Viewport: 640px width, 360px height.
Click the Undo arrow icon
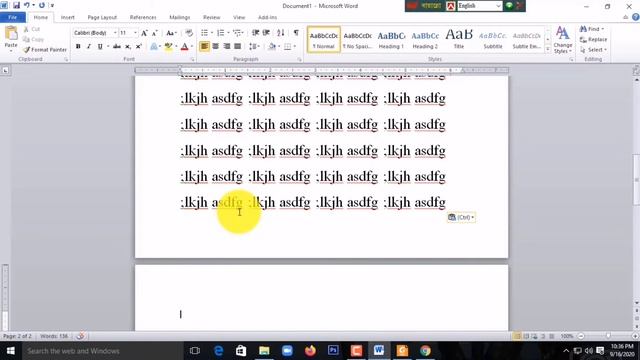27,5
